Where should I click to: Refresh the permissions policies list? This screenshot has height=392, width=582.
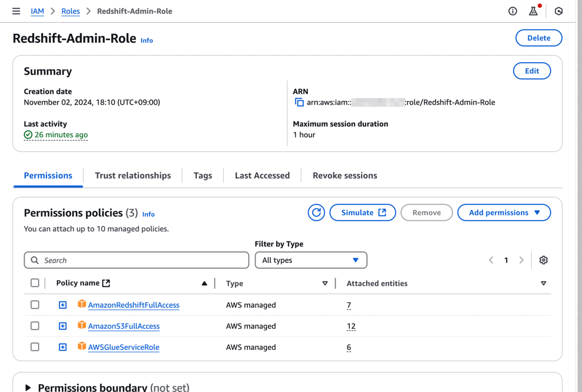(316, 212)
